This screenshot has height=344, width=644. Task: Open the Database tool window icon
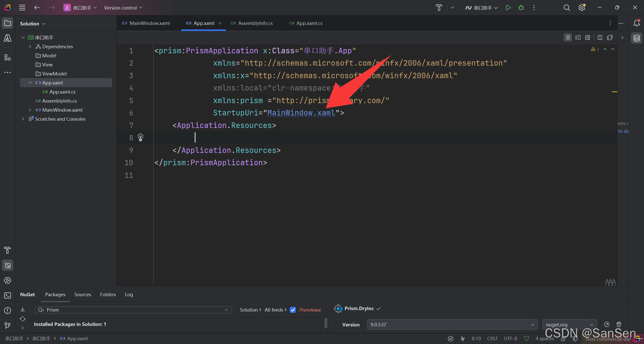tap(636, 38)
